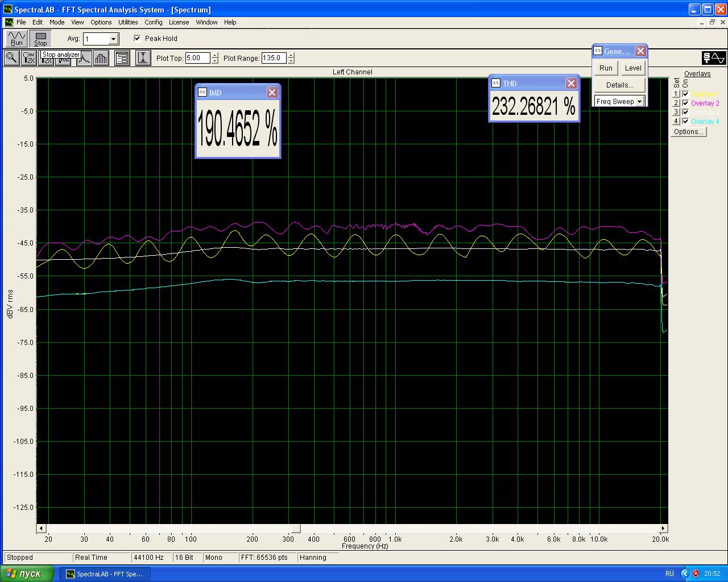Click the zoom in 2X icon

point(28,57)
